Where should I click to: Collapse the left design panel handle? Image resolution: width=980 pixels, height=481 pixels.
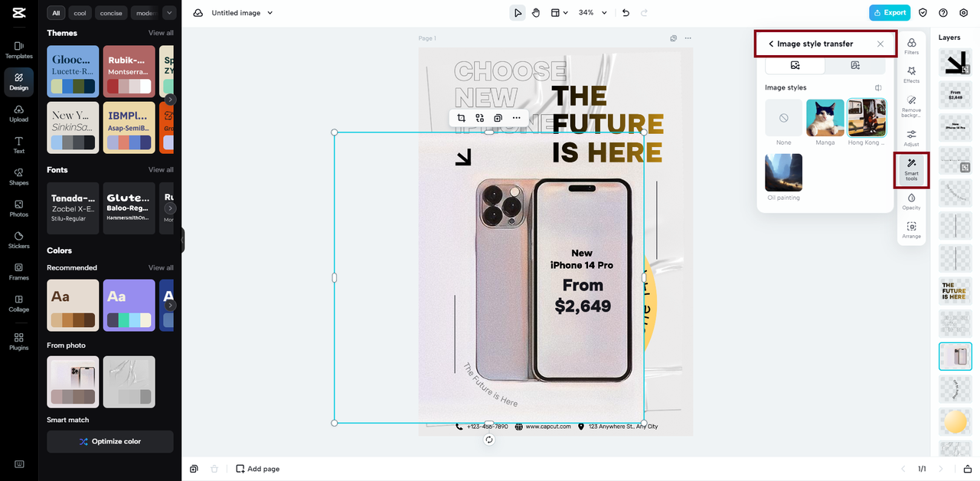(x=183, y=240)
